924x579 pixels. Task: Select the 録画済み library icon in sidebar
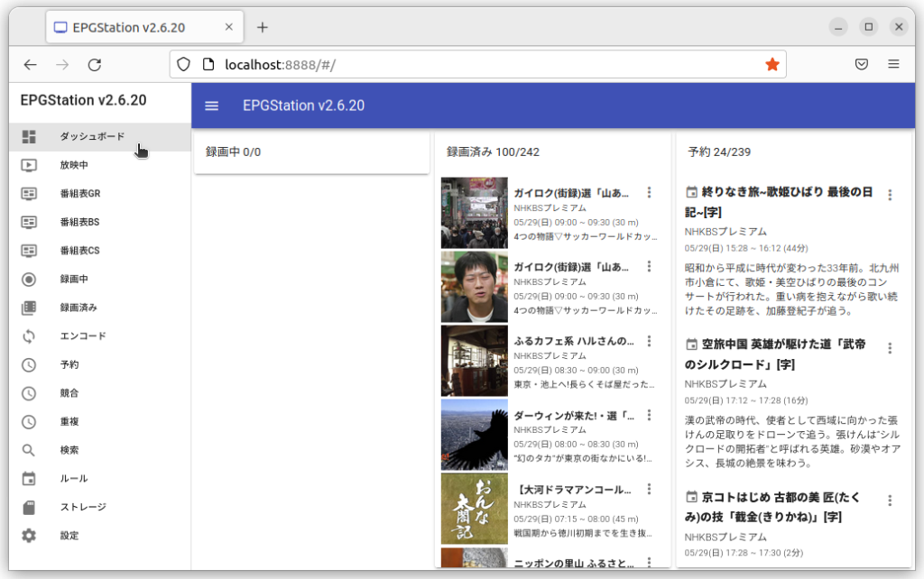tap(29, 308)
